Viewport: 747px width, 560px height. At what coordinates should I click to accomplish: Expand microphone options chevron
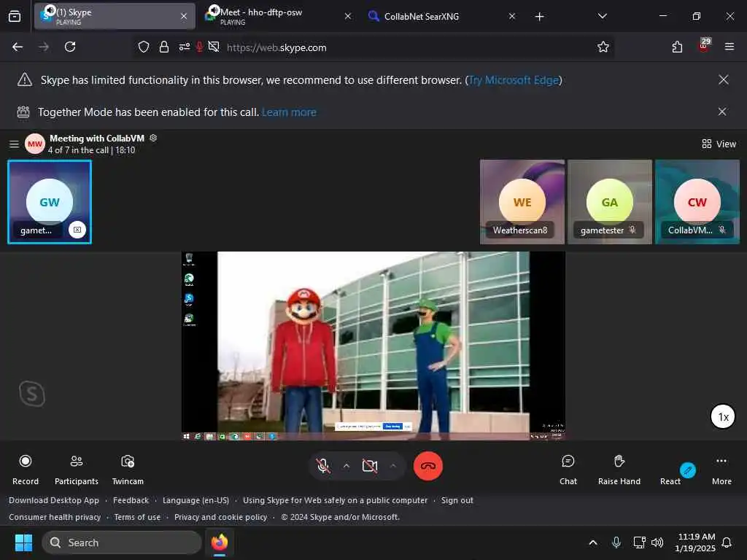click(x=347, y=466)
